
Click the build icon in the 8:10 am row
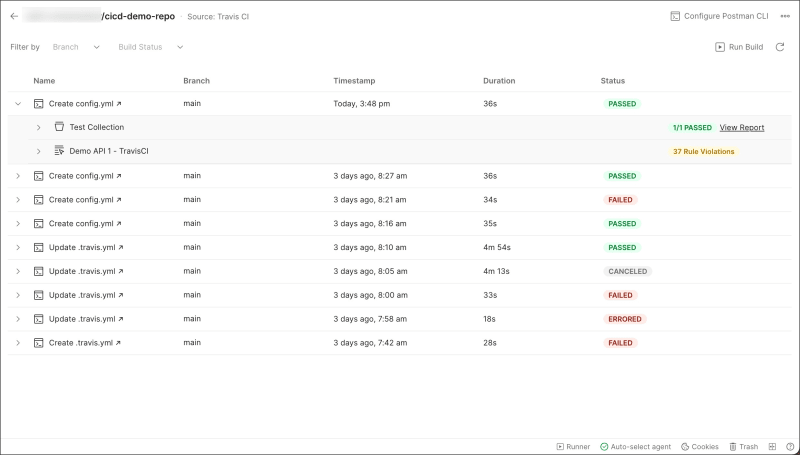click(38, 248)
